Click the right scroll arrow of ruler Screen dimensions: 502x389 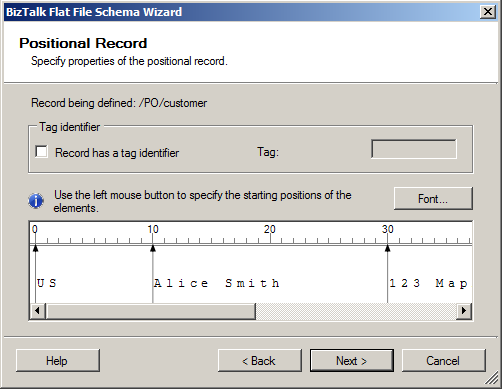(464, 311)
